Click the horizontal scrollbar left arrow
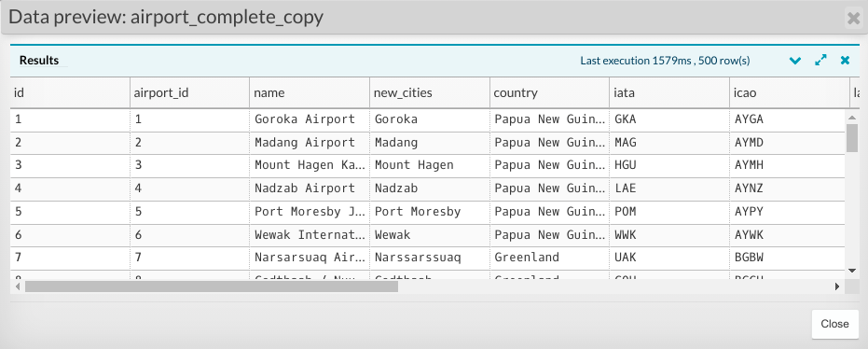This screenshot has height=349, width=868. [x=18, y=286]
